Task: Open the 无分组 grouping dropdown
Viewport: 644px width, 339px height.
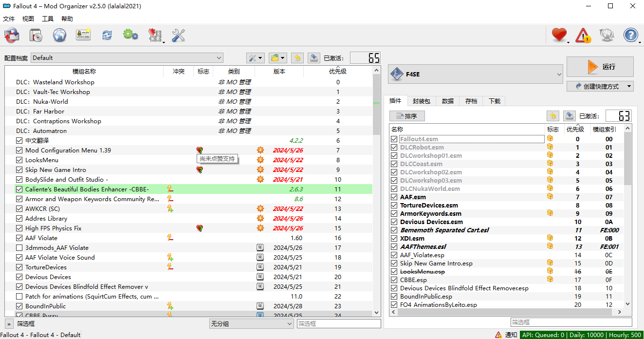Action: point(251,323)
